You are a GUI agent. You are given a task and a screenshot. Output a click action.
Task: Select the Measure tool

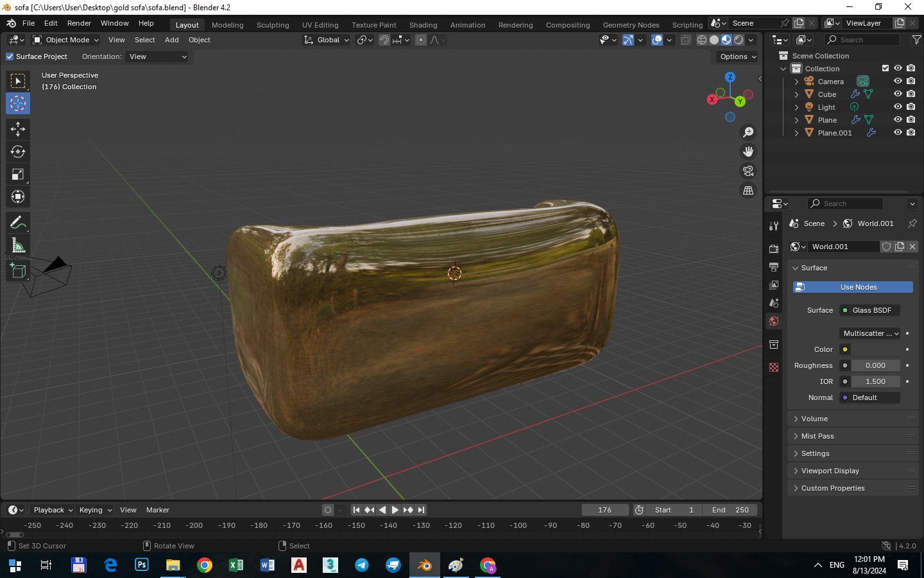pos(18,245)
